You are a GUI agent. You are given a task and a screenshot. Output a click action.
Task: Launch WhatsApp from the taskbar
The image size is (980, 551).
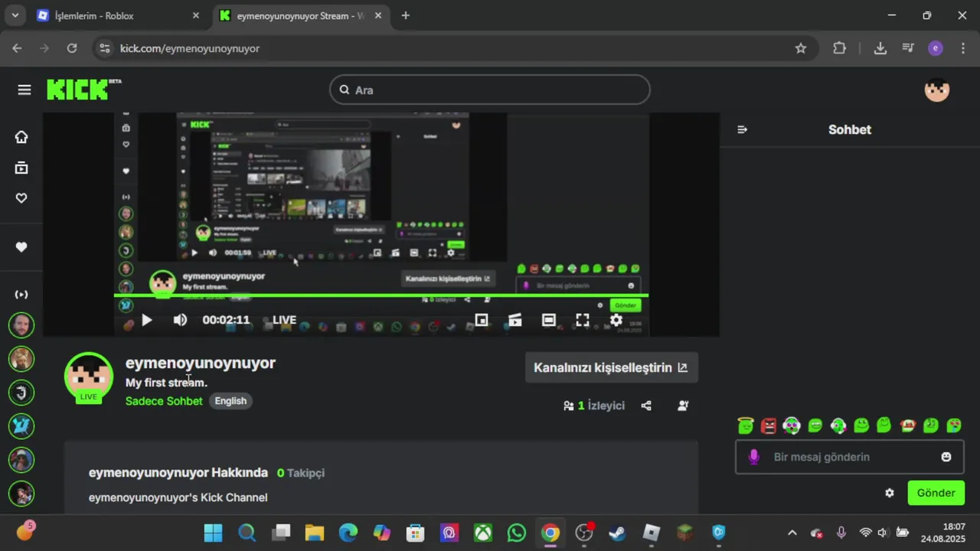tap(517, 533)
